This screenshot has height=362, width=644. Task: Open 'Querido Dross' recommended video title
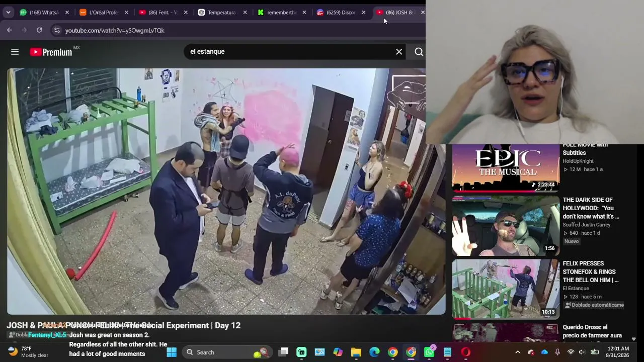click(592, 331)
